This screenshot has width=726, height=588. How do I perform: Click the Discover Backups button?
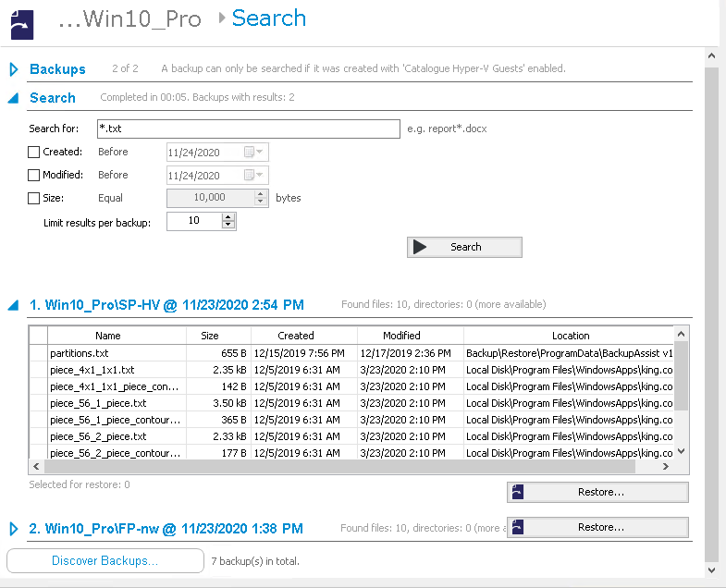(x=105, y=561)
